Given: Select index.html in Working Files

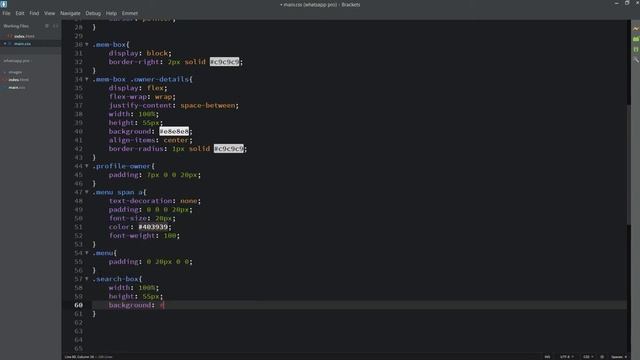Looking at the screenshot, I should 24,36.
